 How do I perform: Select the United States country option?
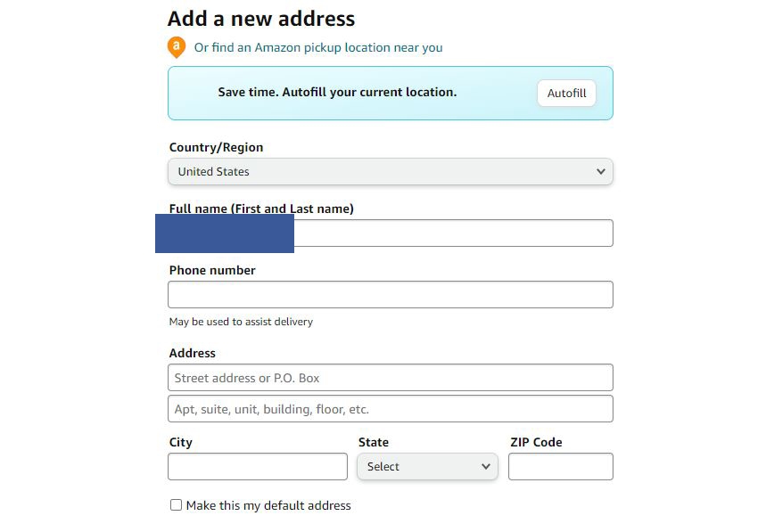coord(390,171)
